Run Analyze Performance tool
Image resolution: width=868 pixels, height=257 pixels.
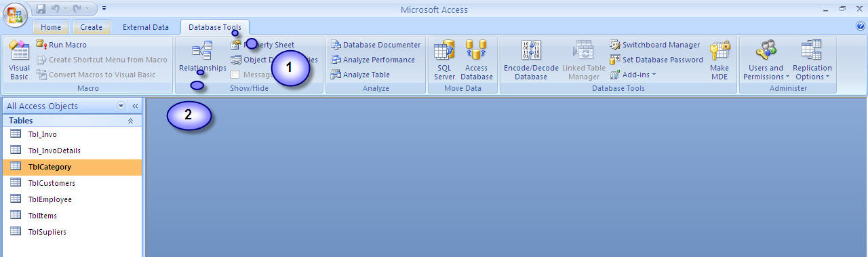coord(373,60)
